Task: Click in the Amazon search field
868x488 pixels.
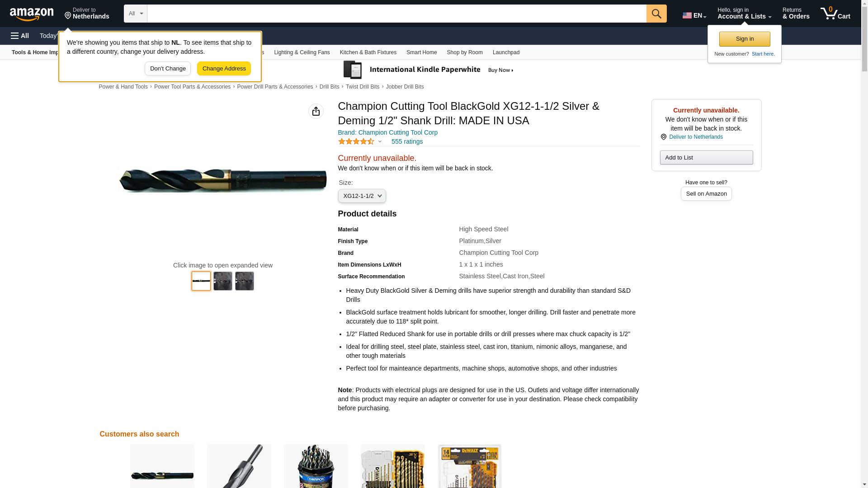Action: 396,14
